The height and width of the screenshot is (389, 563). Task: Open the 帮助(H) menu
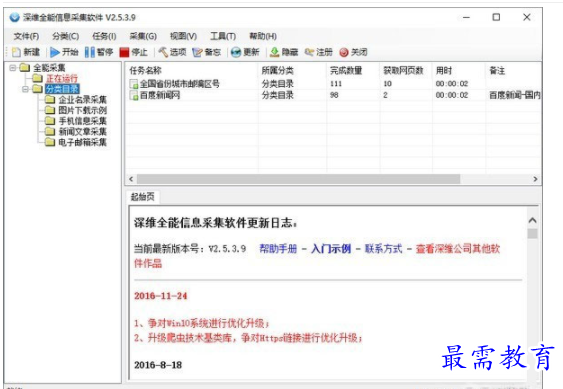[263, 36]
